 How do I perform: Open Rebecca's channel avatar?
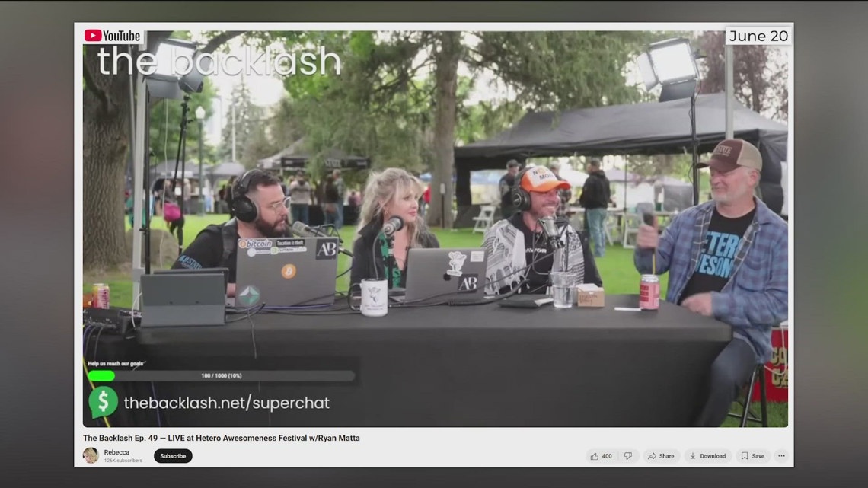(x=91, y=455)
